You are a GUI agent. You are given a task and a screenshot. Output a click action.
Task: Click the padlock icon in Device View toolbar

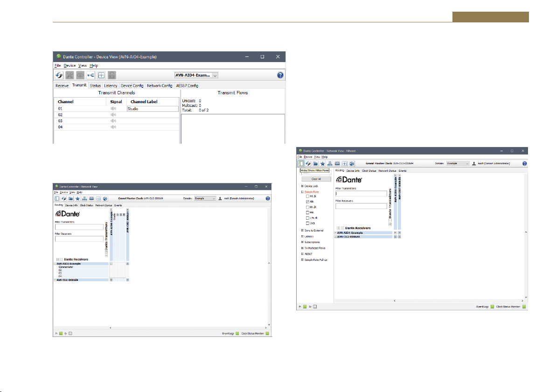pos(111,75)
